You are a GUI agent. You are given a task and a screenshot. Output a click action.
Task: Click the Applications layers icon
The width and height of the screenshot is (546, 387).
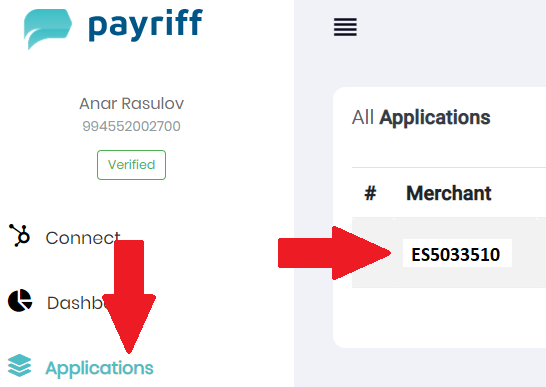(x=20, y=365)
